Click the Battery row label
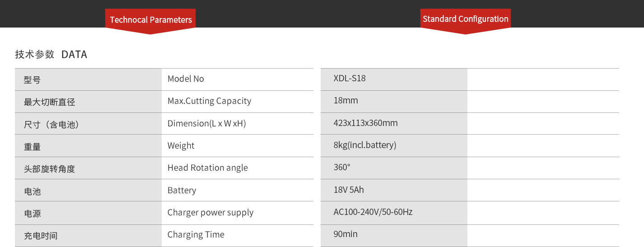The image size is (644, 247). coord(182,191)
